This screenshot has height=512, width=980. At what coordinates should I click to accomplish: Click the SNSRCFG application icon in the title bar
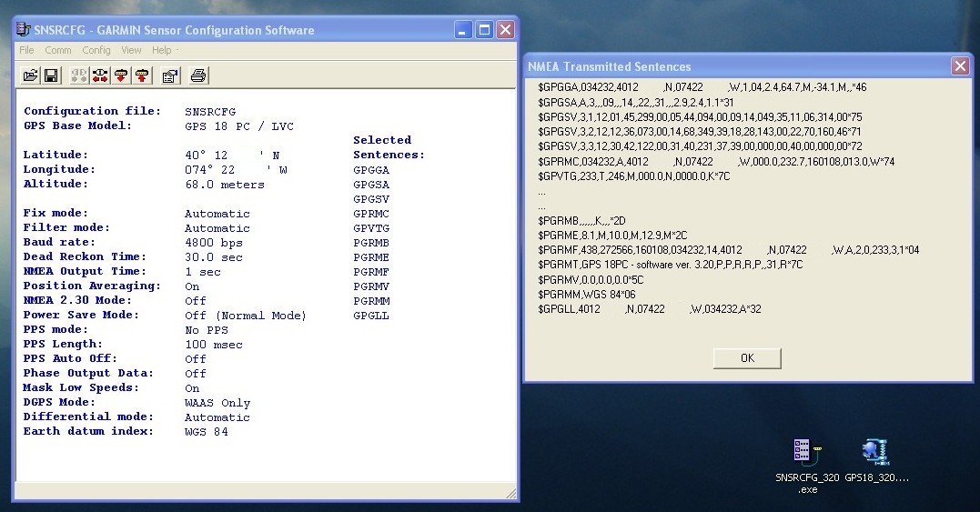[x=23, y=29]
